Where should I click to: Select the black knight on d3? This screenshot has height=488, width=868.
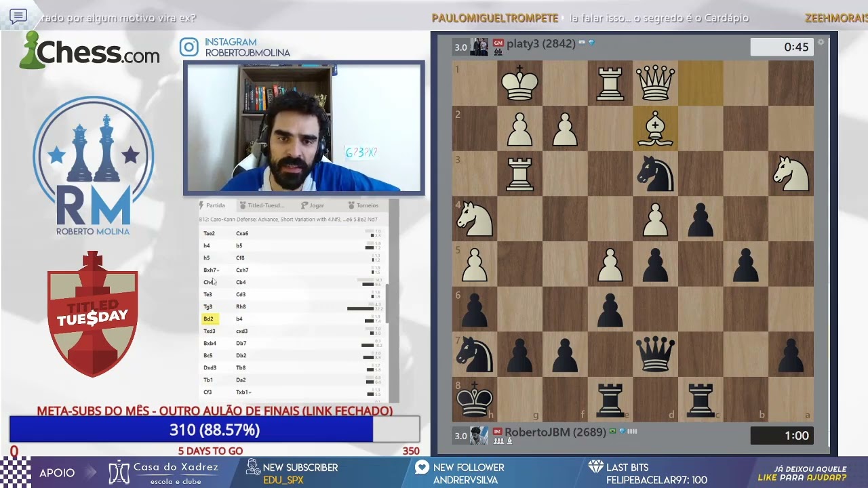tap(655, 174)
